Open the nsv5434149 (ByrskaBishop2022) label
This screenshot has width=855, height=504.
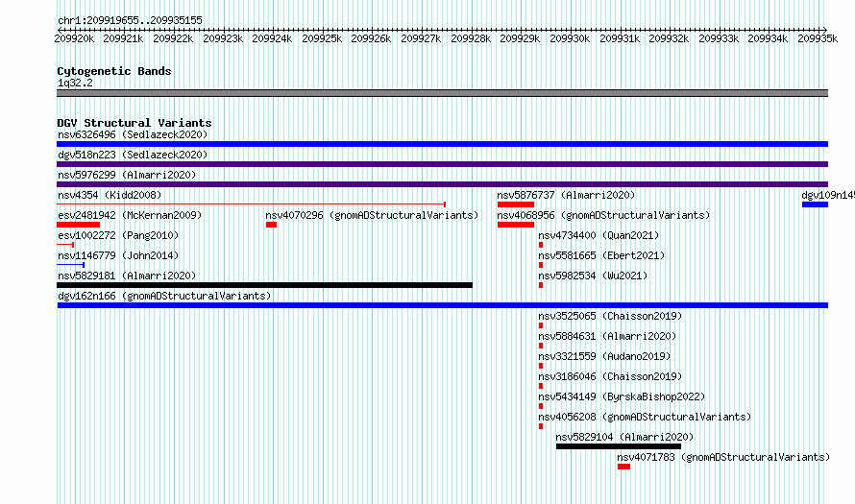(622, 396)
